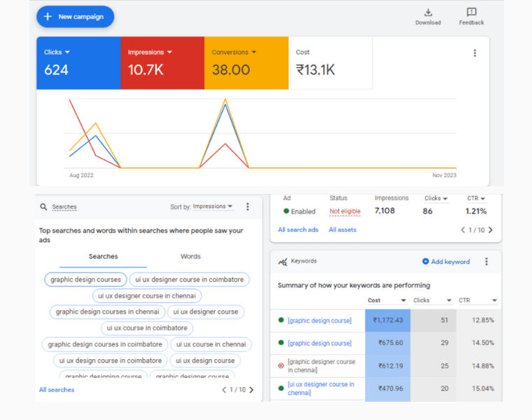Click Add keyword button

click(446, 262)
